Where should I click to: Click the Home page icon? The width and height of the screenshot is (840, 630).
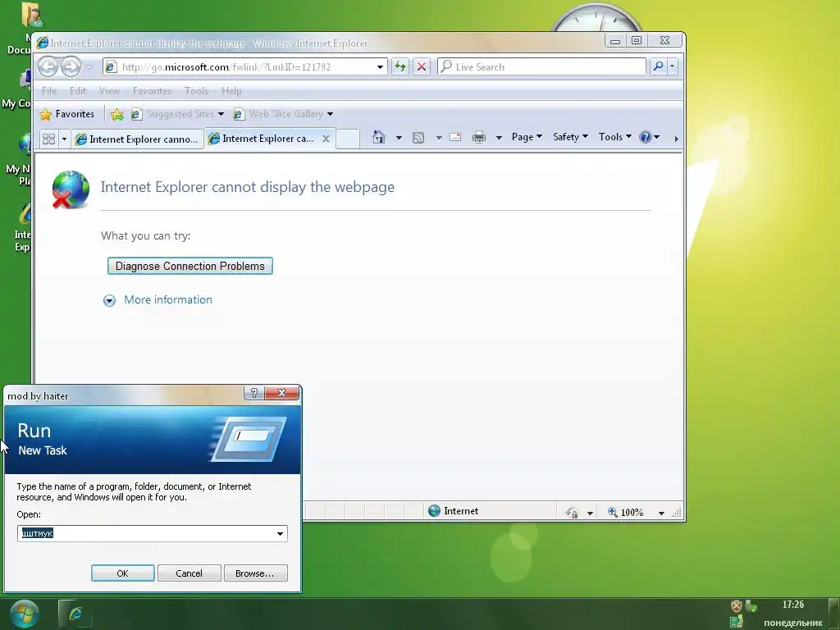click(x=379, y=137)
